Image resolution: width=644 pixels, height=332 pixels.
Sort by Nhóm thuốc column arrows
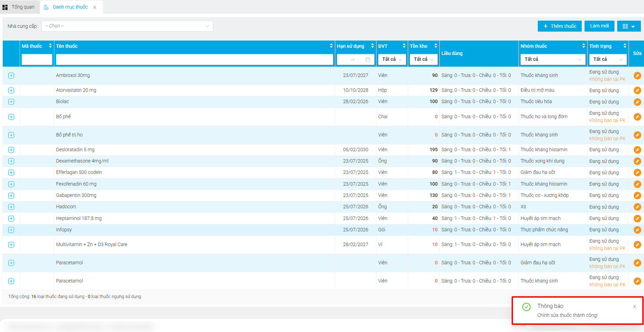[583, 46]
